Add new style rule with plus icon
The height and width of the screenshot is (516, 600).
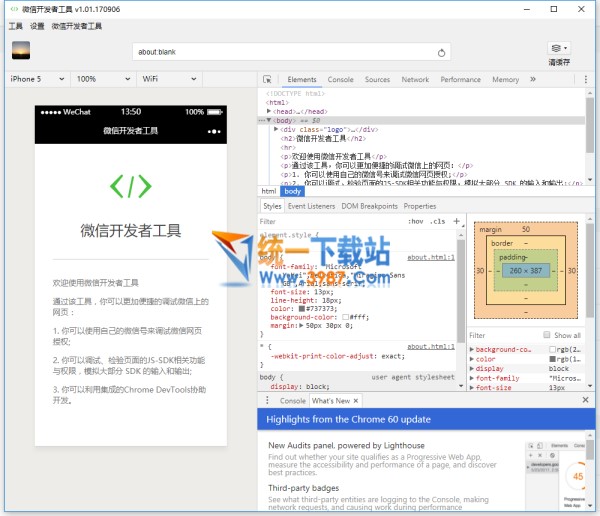tap(457, 221)
